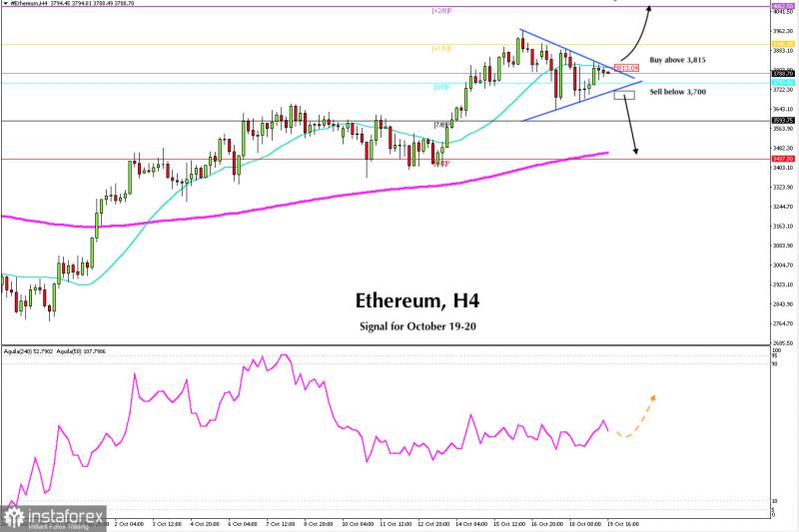799x532 pixels.
Task: Click the '7 Oct 12:00' time label
Action: tap(281, 523)
